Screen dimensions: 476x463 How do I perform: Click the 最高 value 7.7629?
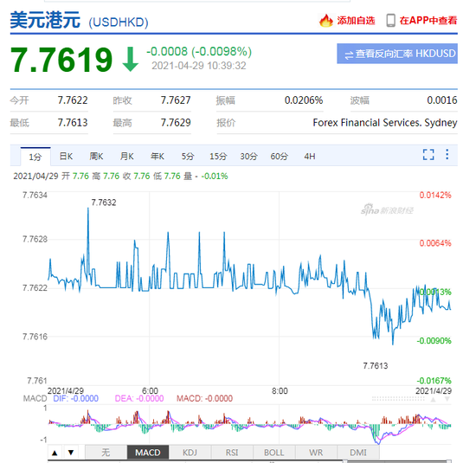tap(176, 123)
